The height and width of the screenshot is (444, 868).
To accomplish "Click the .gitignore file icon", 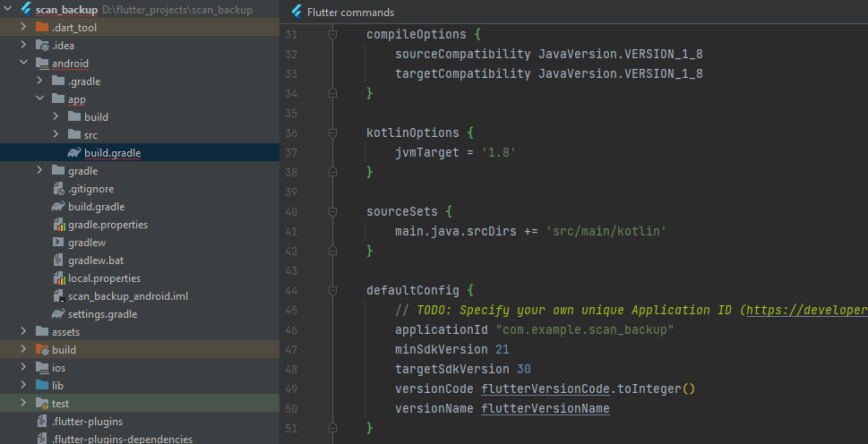I will click(59, 189).
